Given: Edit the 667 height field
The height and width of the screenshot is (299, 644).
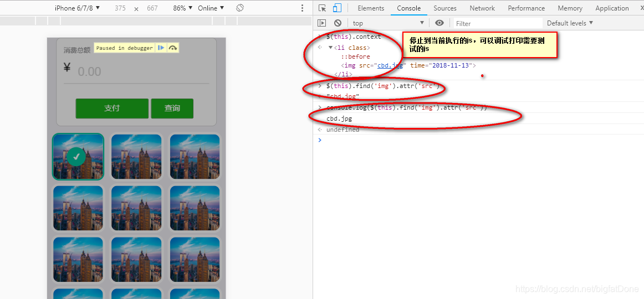Looking at the screenshot, I should coord(152,8).
